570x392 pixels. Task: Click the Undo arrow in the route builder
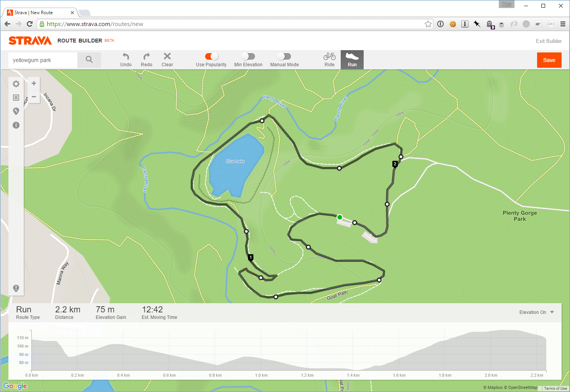[126, 57]
